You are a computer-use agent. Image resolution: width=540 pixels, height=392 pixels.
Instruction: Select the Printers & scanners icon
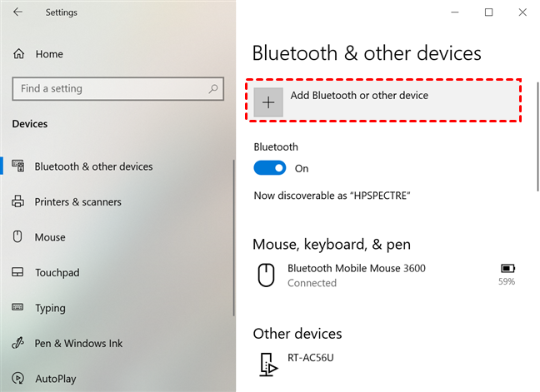[x=17, y=202]
